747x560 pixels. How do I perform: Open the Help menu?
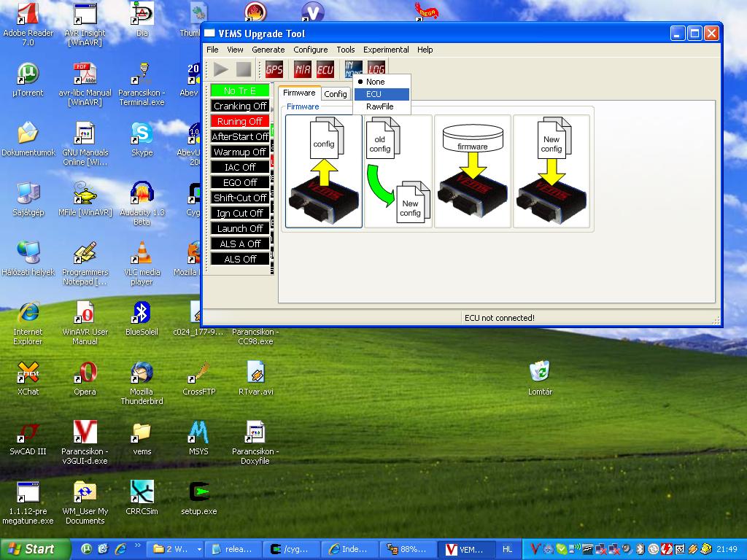click(425, 50)
